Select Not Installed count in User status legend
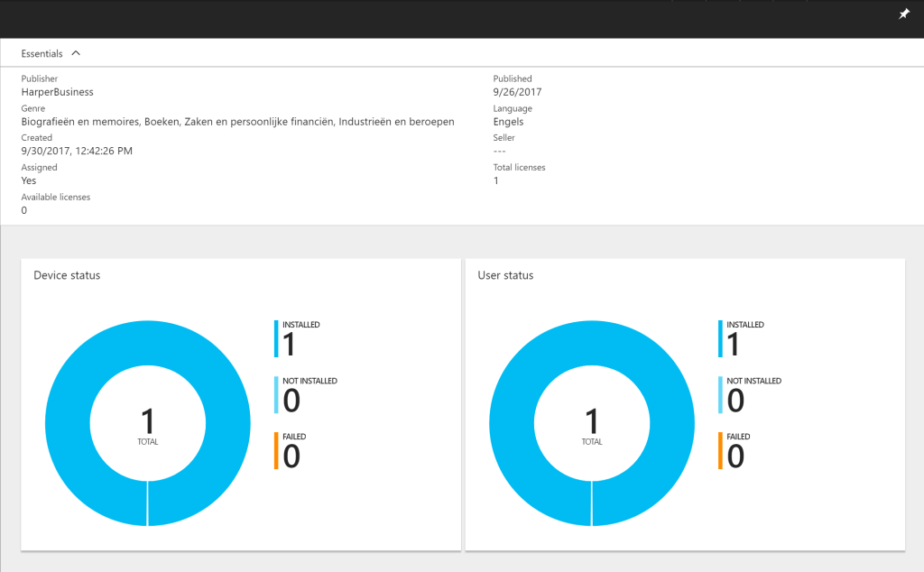Screen dimensions: 924x572 click(735, 400)
